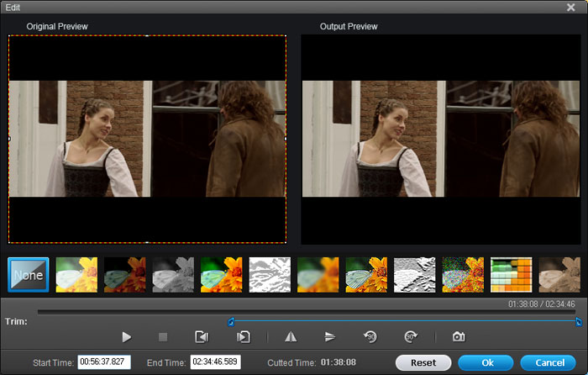Apply the grayscale butterfly effect
The height and width of the screenshot is (375, 588).
coord(173,275)
